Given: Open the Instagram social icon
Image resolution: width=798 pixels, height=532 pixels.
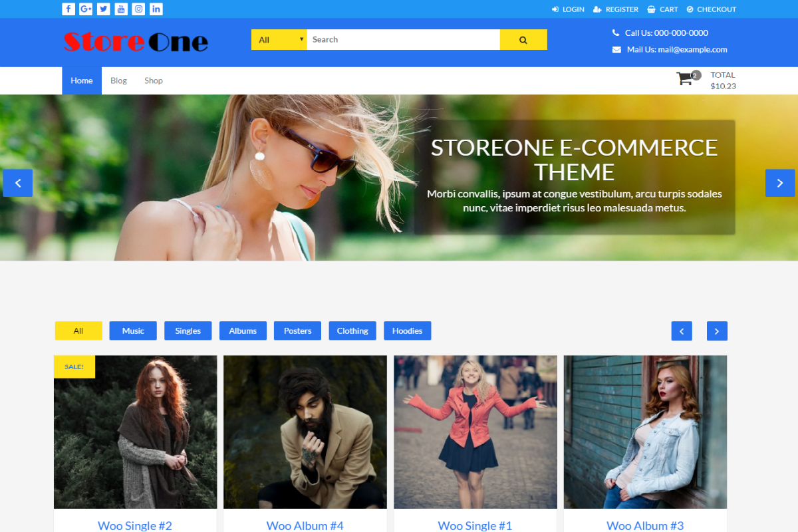Looking at the screenshot, I should [x=138, y=9].
